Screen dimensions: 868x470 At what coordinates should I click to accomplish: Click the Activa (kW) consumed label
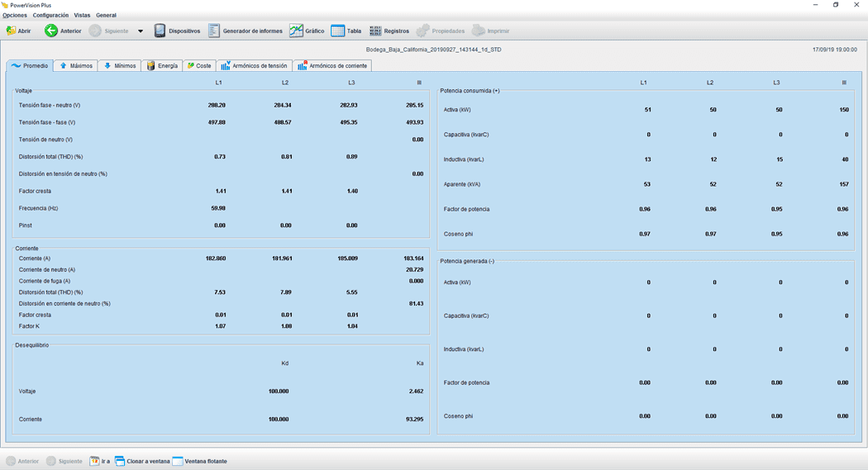coord(456,110)
